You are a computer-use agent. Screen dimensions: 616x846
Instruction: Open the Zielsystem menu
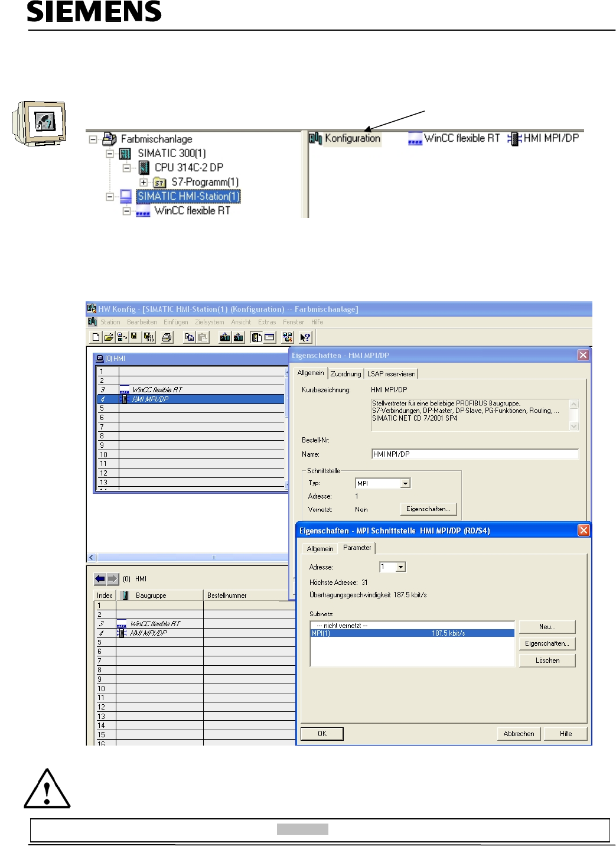click(x=210, y=322)
